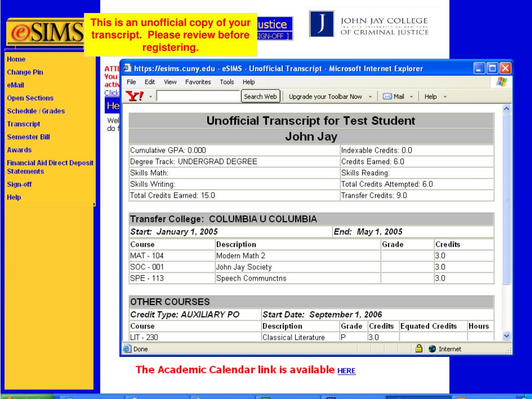This screenshot has width=532, height=399.
Task: Click the Windows flag throbber icon
Action: [x=501, y=82]
